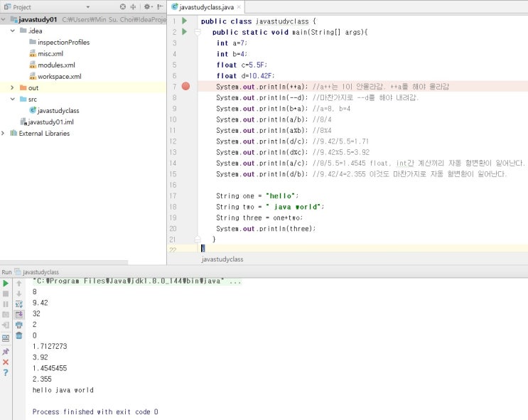Toggle soft-wrap in console output

19,303
